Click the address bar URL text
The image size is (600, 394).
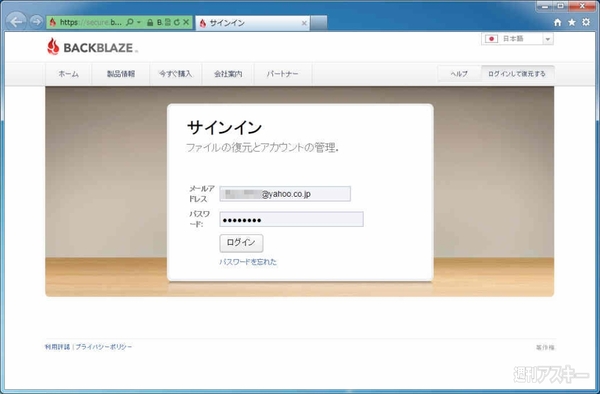90,23
